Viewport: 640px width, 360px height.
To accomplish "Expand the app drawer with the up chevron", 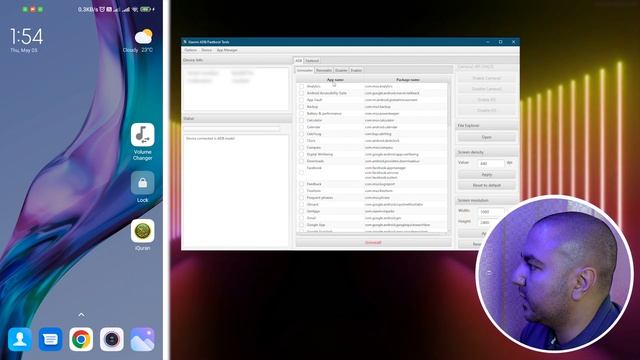I will 81,315.
